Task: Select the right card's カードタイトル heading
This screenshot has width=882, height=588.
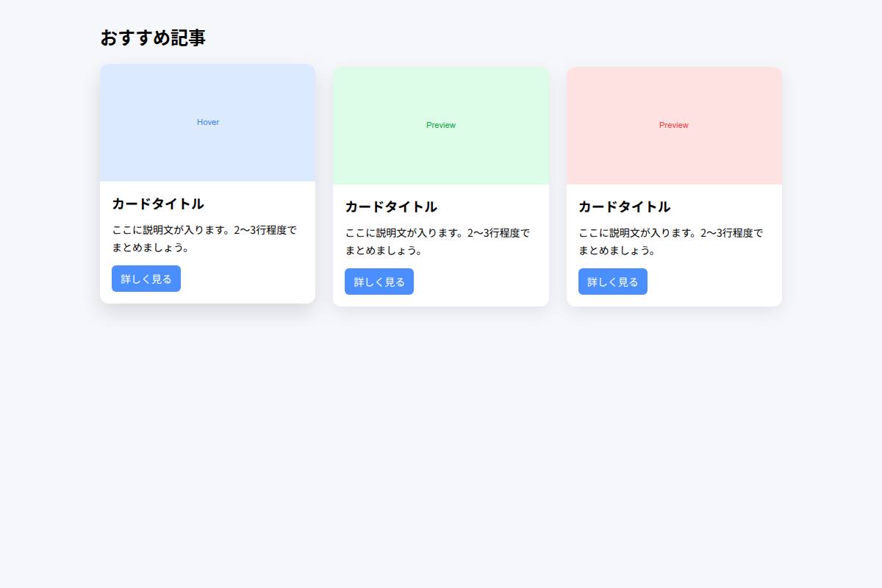Action: tap(624, 207)
